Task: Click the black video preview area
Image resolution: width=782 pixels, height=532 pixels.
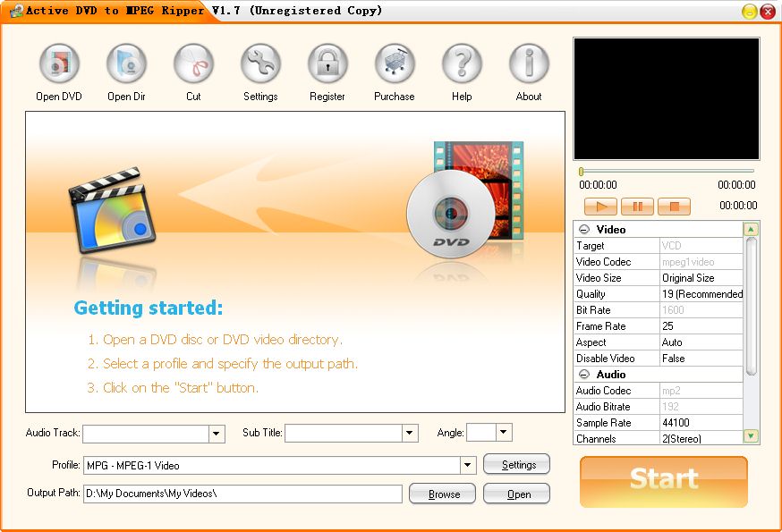Action: click(667, 98)
